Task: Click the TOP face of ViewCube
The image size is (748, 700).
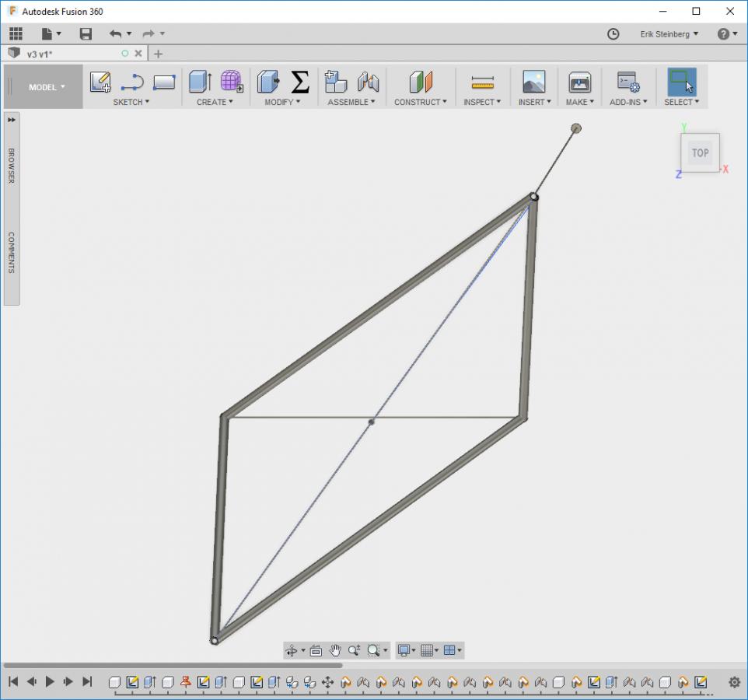Action: [700, 152]
